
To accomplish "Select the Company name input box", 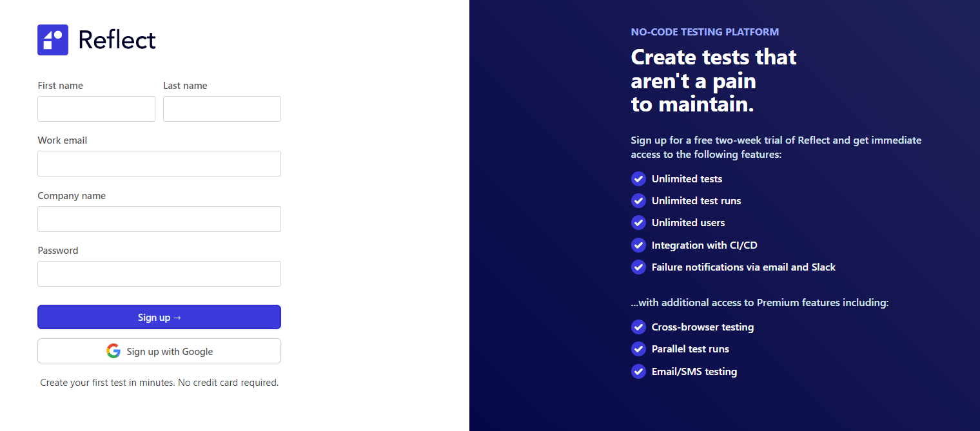I will pyautogui.click(x=159, y=219).
